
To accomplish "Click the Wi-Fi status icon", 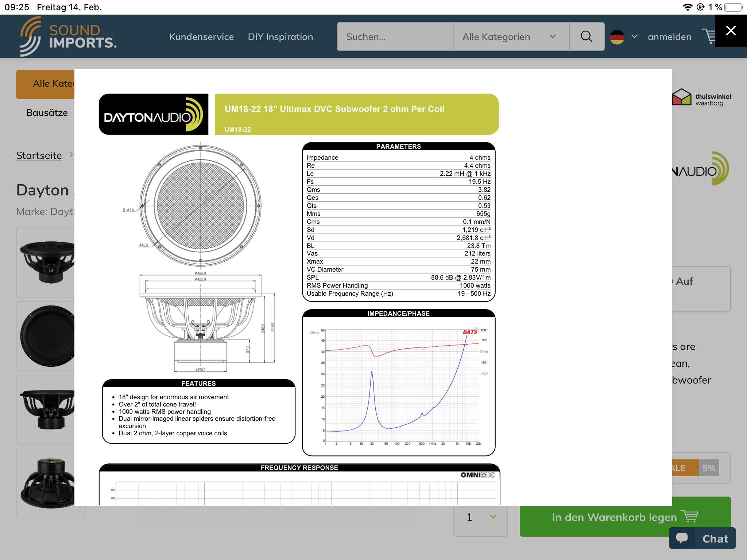I will click(x=687, y=7).
